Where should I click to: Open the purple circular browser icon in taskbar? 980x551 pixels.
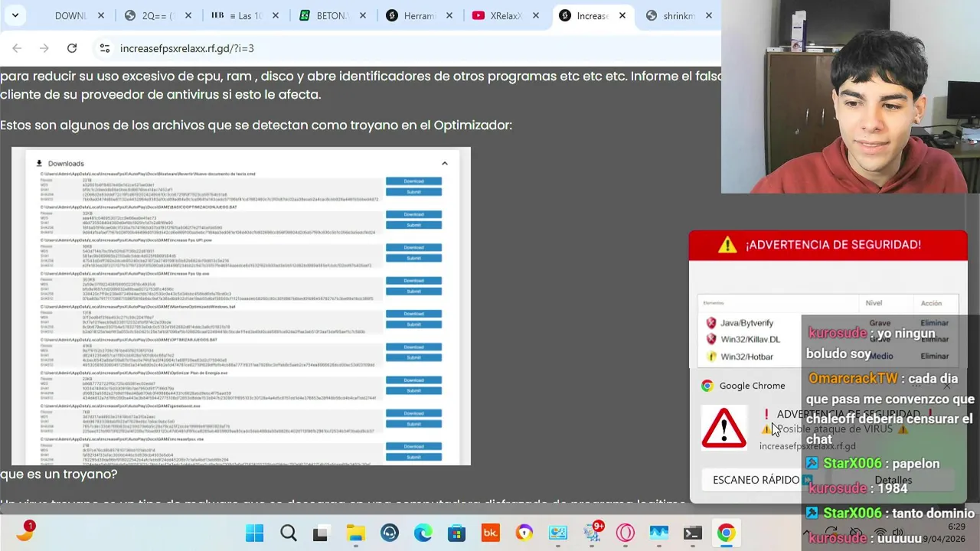click(x=524, y=533)
